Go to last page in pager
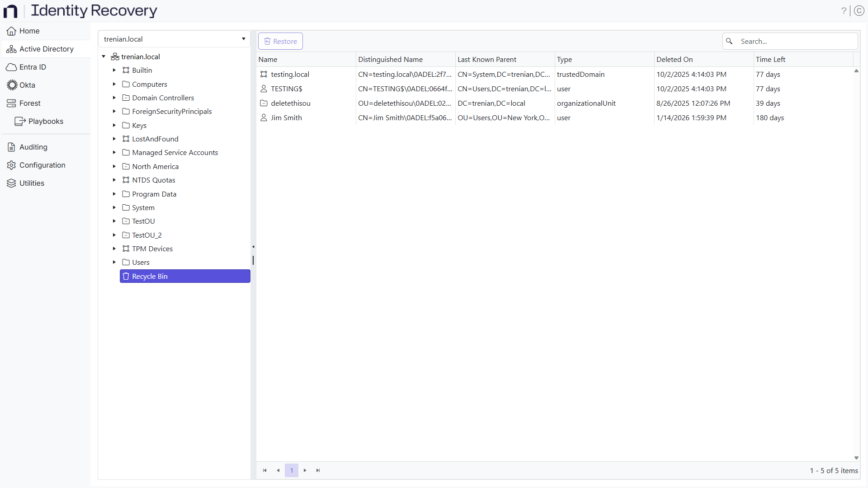The width and height of the screenshot is (868, 488). pyautogui.click(x=318, y=470)
